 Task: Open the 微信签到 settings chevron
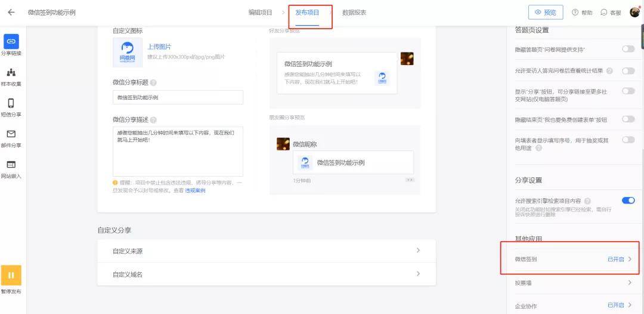coord(630,259)
